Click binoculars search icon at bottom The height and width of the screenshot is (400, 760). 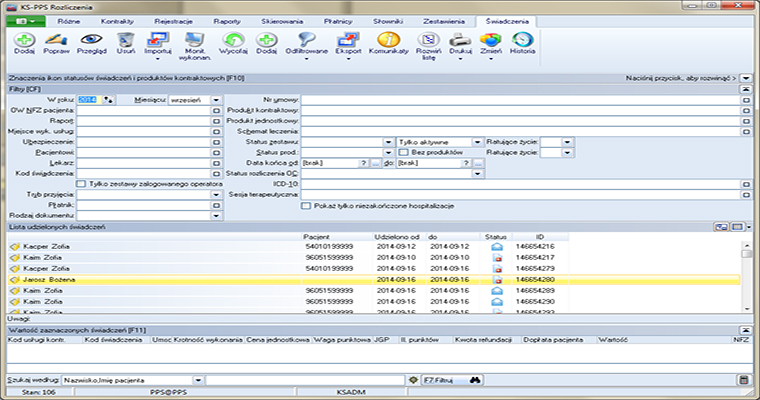coord(477,380)
